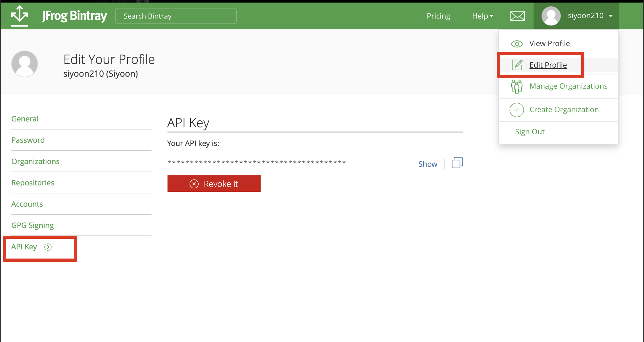The width and height of the screenshot is (644, 342).
Task: Select Sign Out from the menu
Action: pos(529,132)
